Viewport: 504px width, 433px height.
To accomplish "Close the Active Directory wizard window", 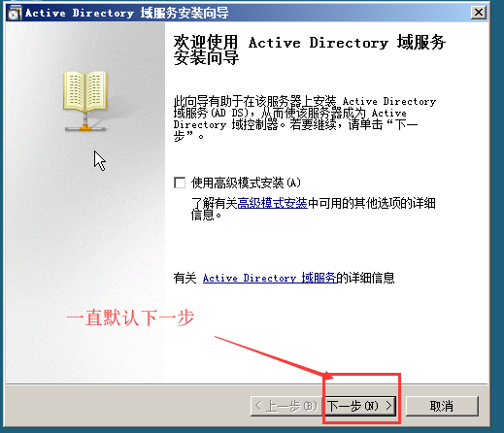I will 479,13.
